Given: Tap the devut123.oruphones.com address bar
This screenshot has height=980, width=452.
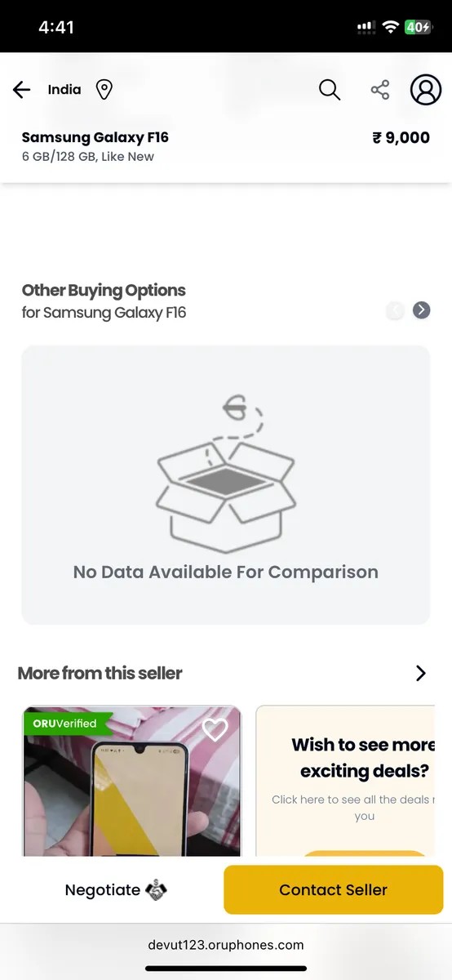Looking at the screenshot, I should (226, 945).
